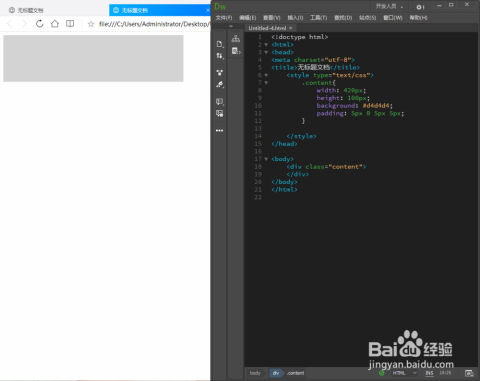This screenshot has height=381, width=480.
Task: Click the preview in browser icon in status bar
Action: [x=469, y=373]
